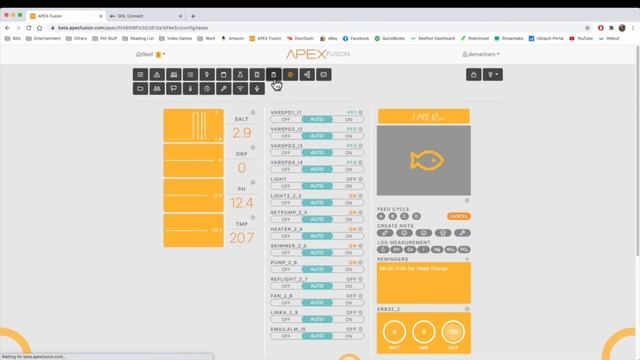Image resolution: width=640 pixels, height=360 pixels.
Task: Log a Ca measurement
Action: point(410,249)
